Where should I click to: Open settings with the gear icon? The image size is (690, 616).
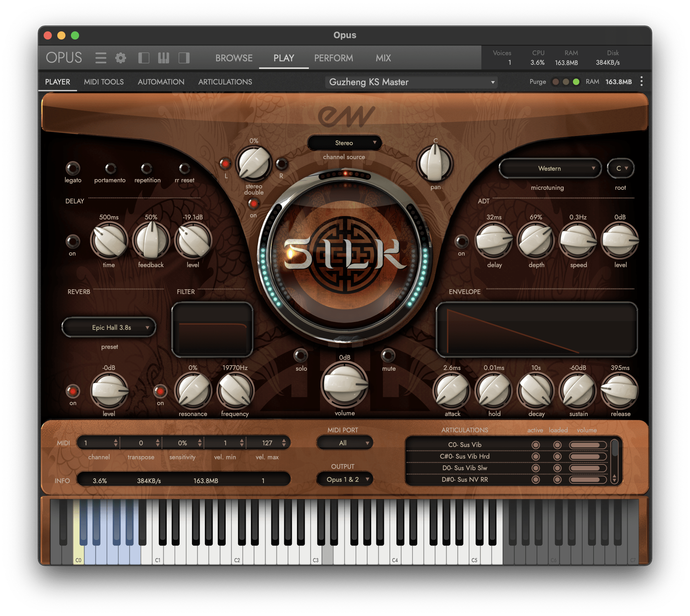pos(121,58)
